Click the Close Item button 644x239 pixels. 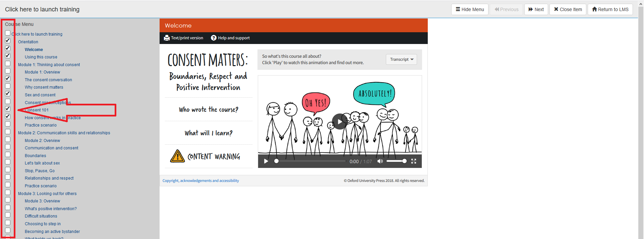click(x=568, y=9)
